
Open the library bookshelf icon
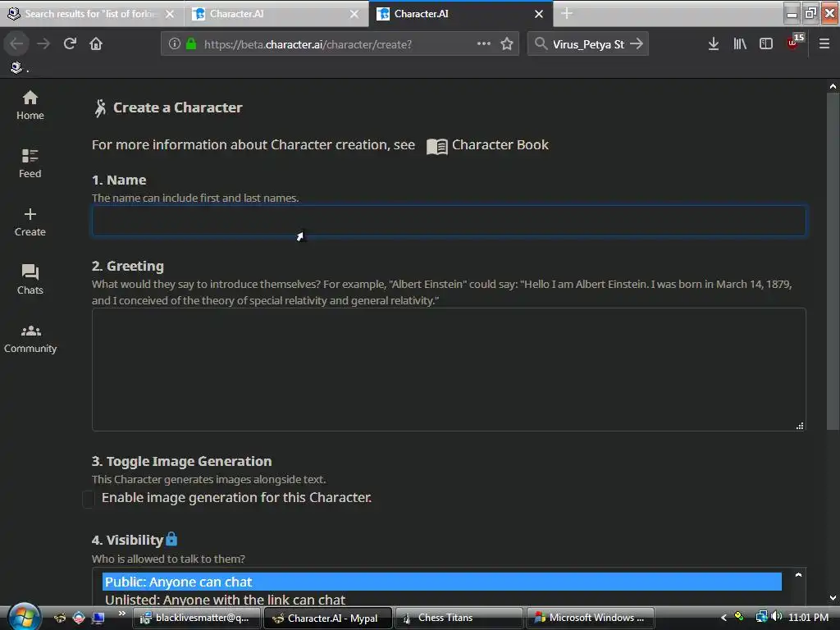point(740,44)
